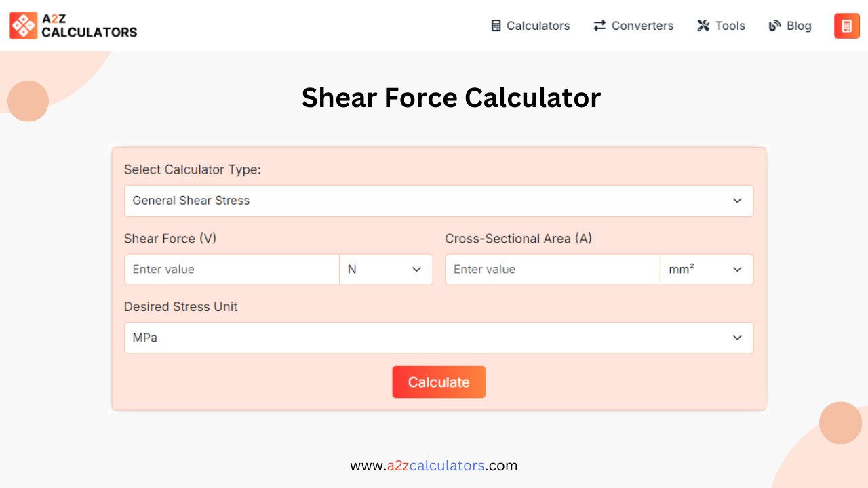Viewport: 868px width, 488px height.
Task: Expand the General Shear Stress selector chevron
Action: coord(737,201)
